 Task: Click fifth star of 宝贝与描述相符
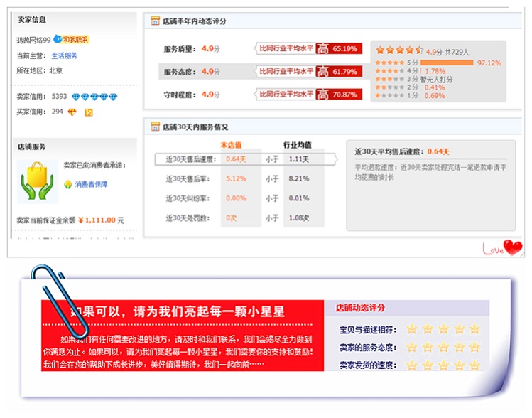474,328
